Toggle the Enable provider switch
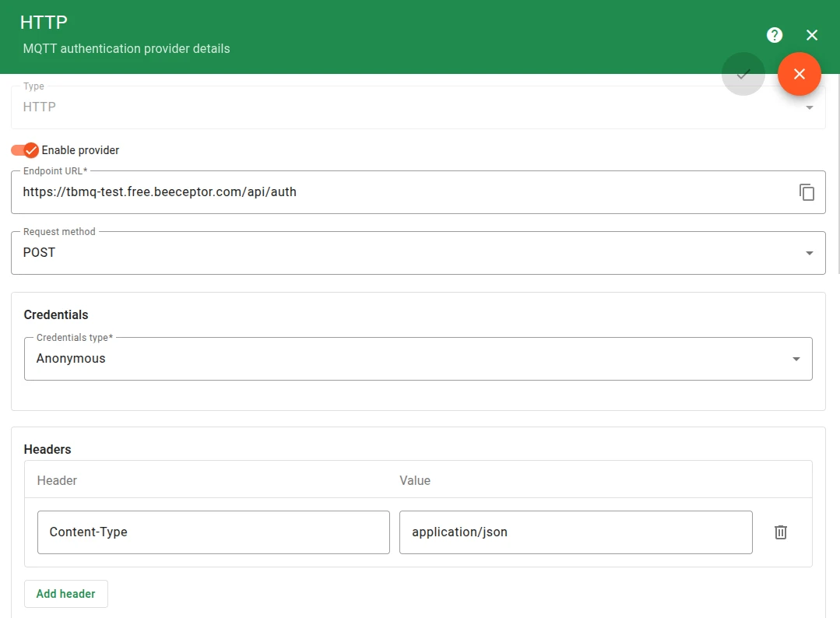This screenshot has height=618, width=840. [25, 150]
